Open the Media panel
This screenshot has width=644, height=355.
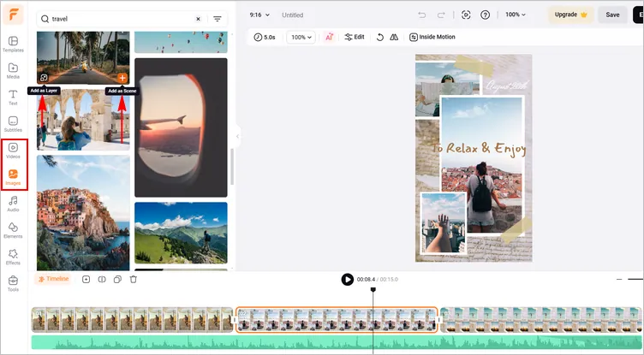click(x=13, y=71)
